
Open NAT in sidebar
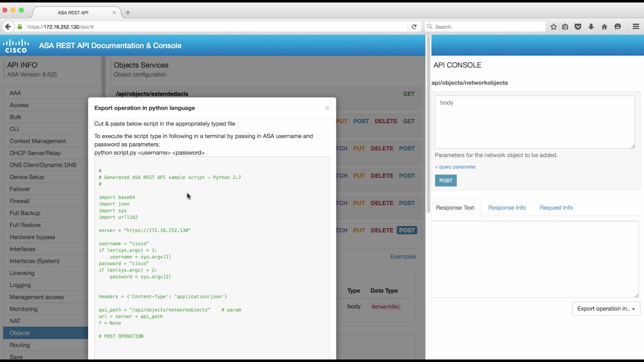point(45,321)
